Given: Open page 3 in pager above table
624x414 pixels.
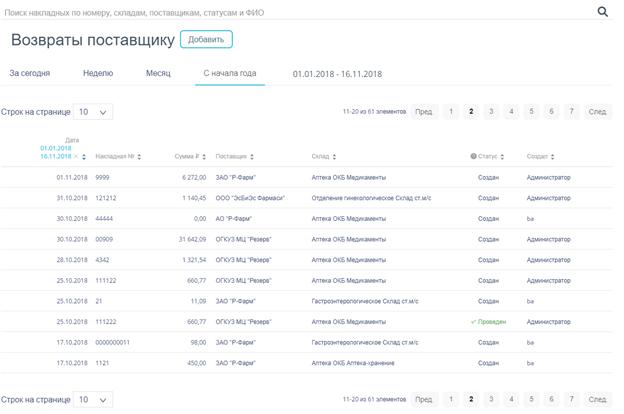Looking at the screenshot, I should coord(491,111).
